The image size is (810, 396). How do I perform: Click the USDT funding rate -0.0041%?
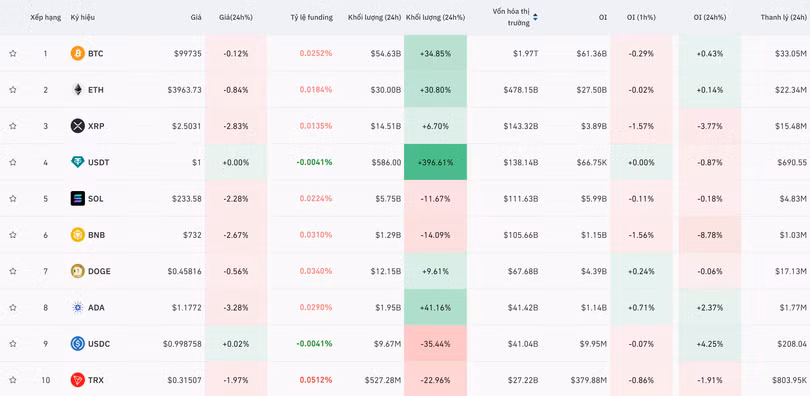tap(315, 162)
